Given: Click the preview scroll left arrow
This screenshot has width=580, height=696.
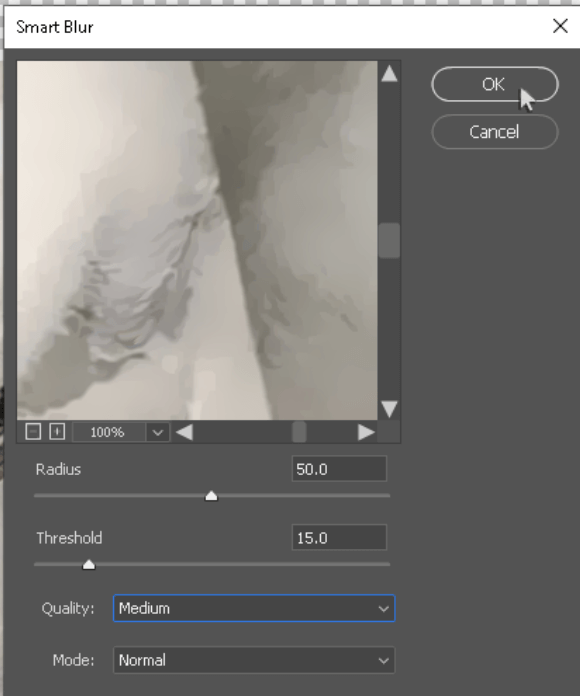Looking at the screenshot, I should 184,432.
